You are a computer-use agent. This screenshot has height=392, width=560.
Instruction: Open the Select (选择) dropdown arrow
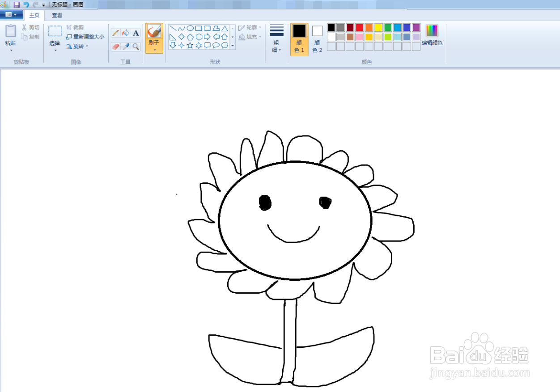pyautogui.click(x=55, y=51)
